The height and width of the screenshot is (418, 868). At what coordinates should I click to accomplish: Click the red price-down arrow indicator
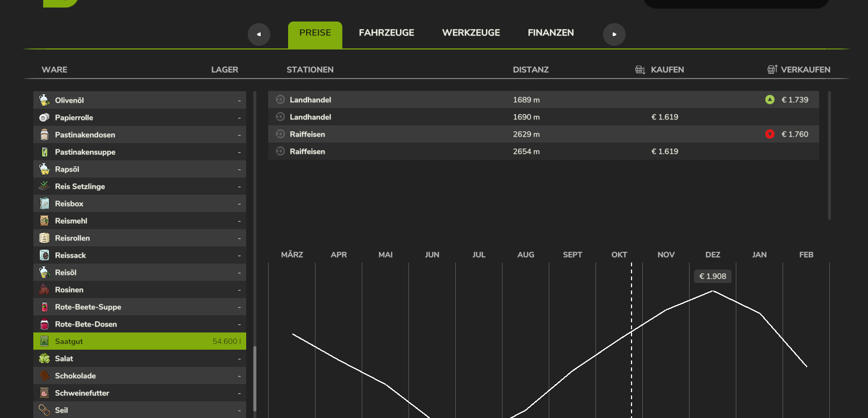pyautogui.click(x=770, y=134)
